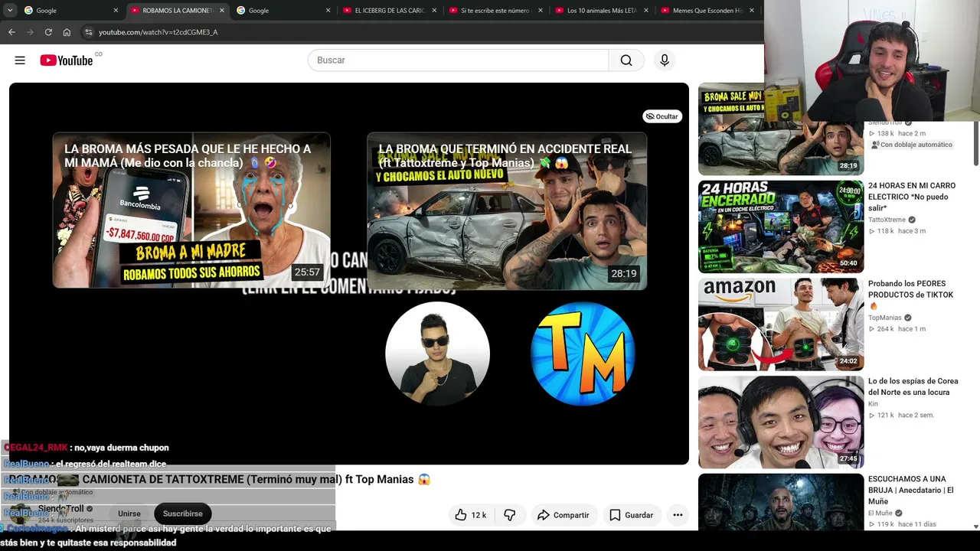Close the Los 10 animales Más LETA tab
The image size is (980, 551).
[646, 11]
